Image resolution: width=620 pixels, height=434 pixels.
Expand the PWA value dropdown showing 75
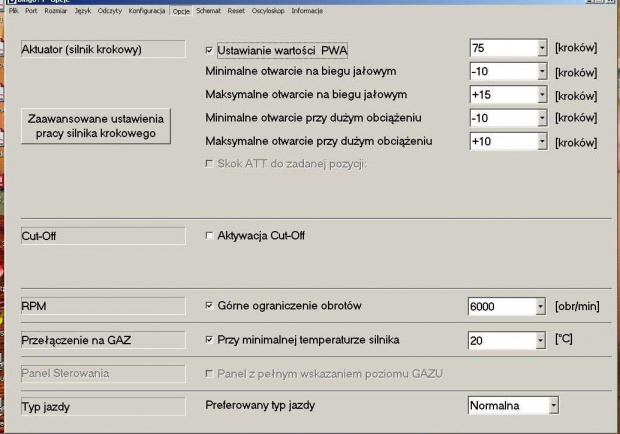pos(541,48)
